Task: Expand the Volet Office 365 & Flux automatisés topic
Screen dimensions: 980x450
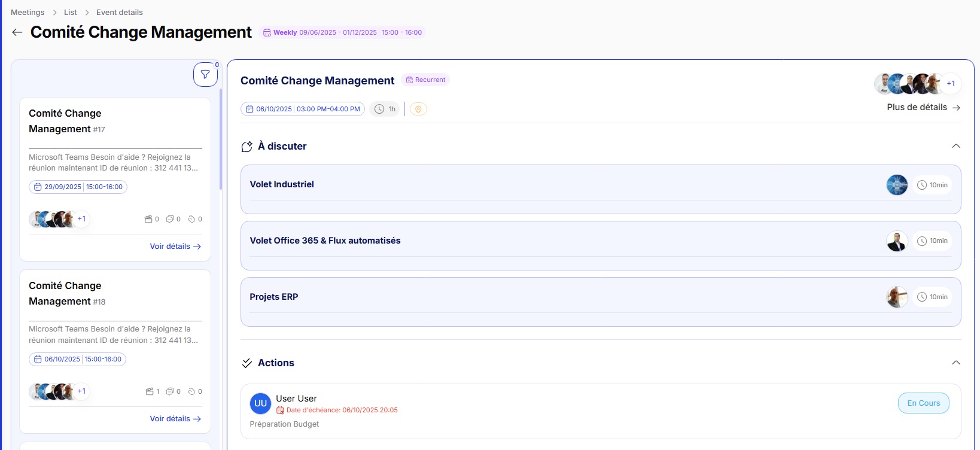Action: point(325,241)
